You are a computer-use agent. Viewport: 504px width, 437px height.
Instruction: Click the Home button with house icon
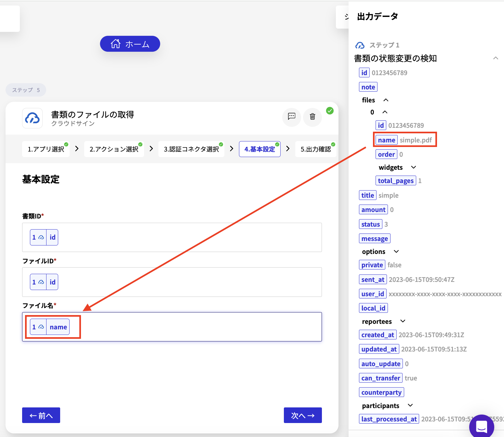click(130, 44)
